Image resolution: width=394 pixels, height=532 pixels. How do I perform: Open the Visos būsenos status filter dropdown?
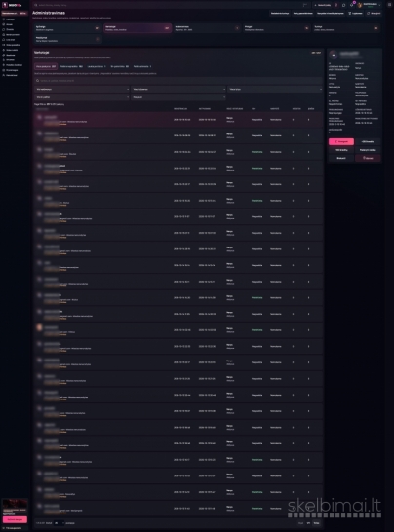178,90
